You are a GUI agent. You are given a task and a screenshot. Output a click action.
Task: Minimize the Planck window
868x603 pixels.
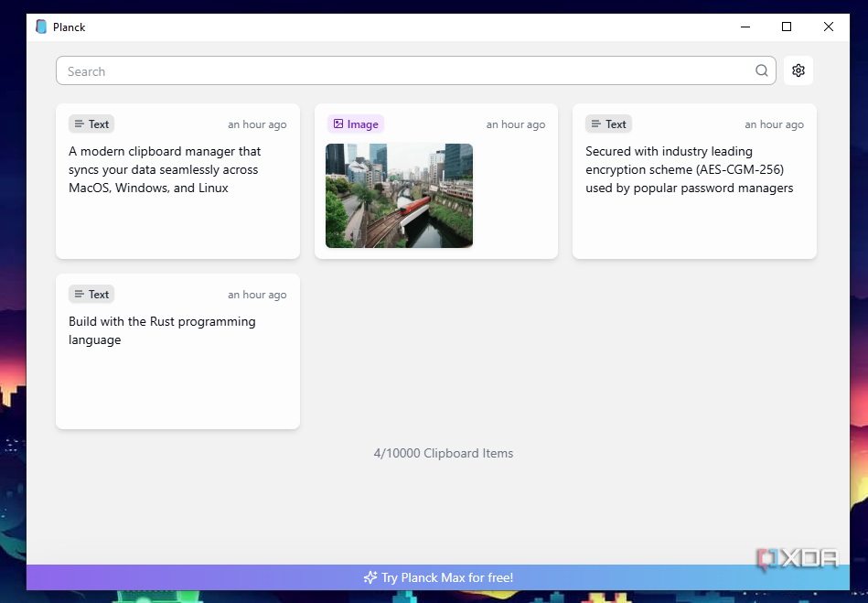point(745,27)
